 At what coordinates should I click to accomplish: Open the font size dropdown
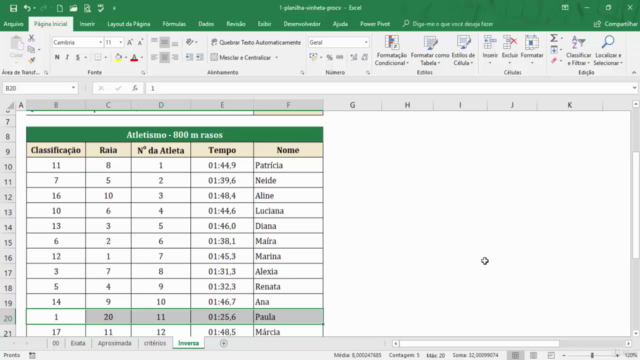click(x=121, y=42)
